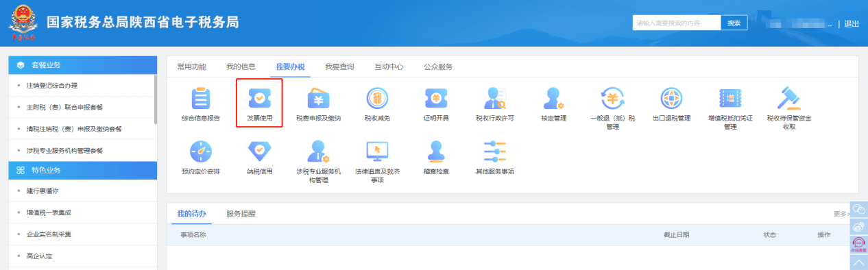Switch to the 我要查询 tab
This screenshot has height=270, width=868.
[339, 67]
